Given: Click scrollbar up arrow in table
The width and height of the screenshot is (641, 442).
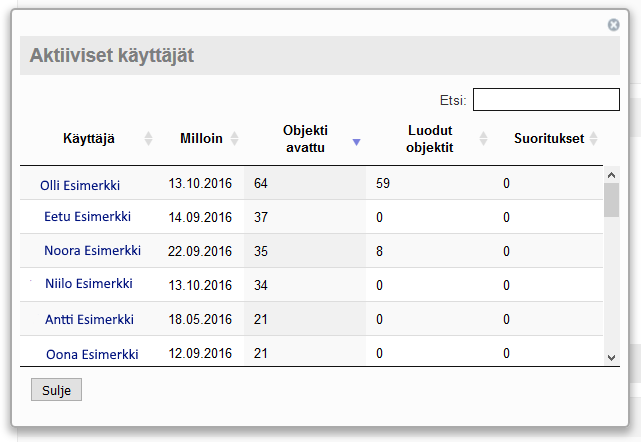Looking at the screenshot, I should (x=612, y=175).
